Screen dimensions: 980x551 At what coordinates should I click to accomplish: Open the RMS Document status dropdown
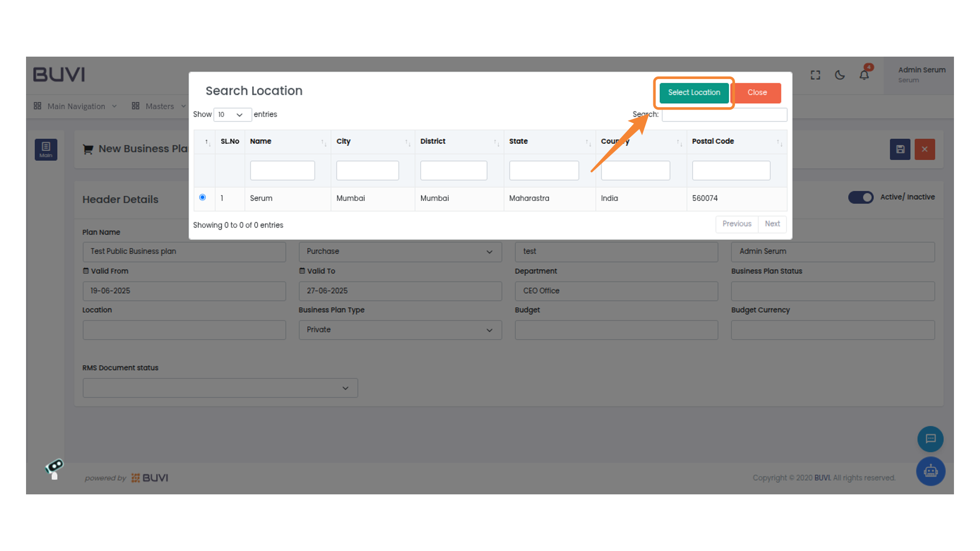pyautogui.click(x=220, y=388)
